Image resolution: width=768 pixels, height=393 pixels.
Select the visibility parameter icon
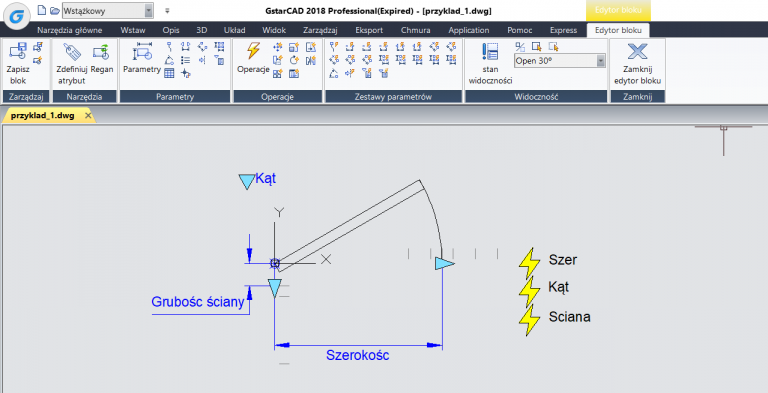186,61
